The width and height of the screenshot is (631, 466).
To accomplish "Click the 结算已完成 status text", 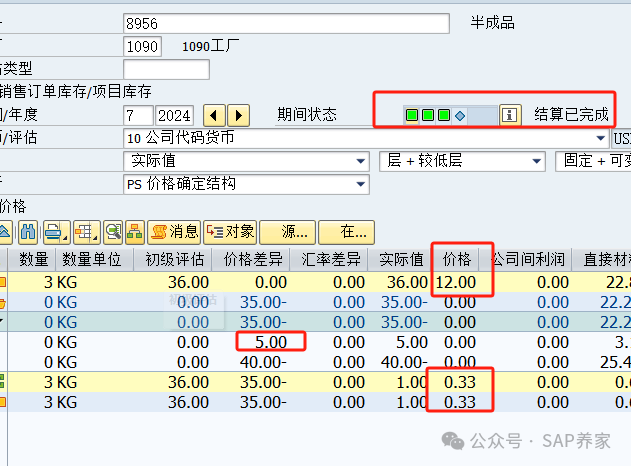I will click(x=571, y=115).
